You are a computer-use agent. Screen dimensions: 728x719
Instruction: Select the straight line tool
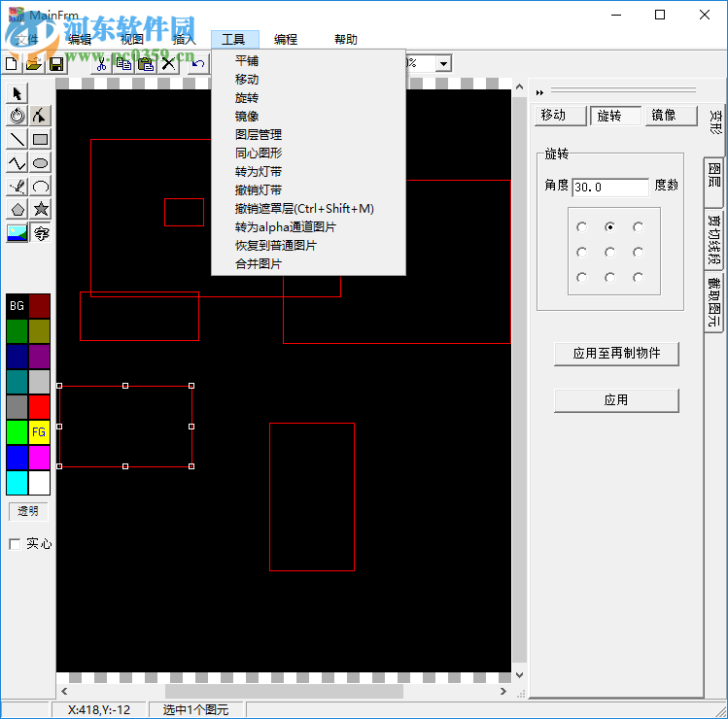[x=17, y=139]
